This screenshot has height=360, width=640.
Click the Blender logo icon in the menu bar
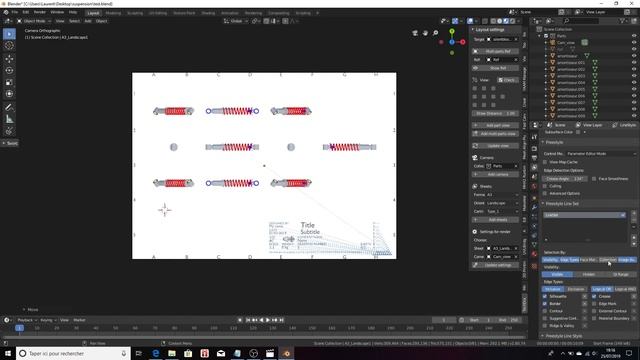6,12
